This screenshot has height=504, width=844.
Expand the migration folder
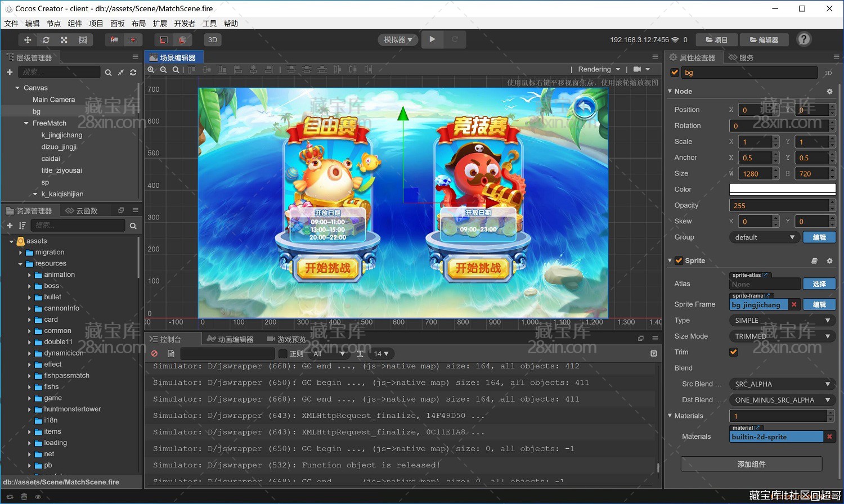click(x=21, y=253)
